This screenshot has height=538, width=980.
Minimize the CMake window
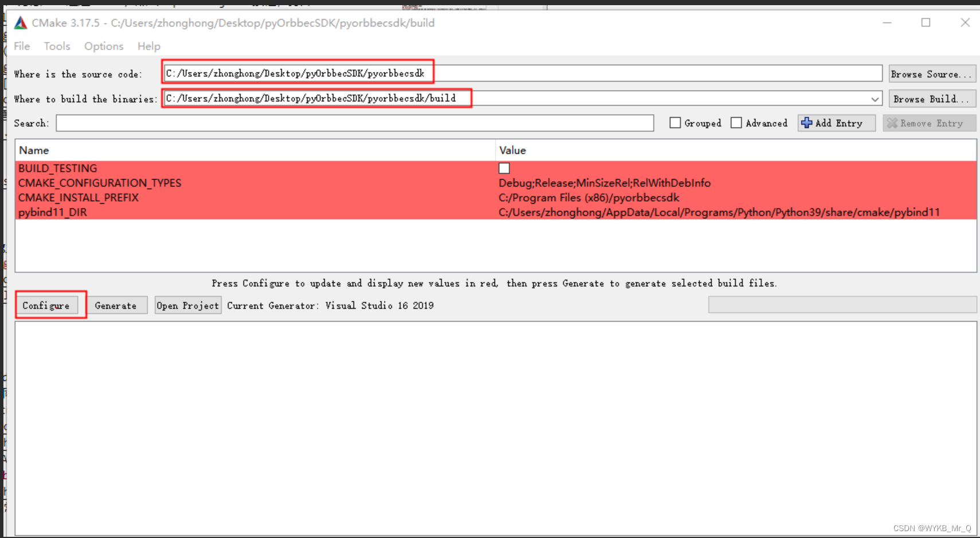tap(887, 23)
